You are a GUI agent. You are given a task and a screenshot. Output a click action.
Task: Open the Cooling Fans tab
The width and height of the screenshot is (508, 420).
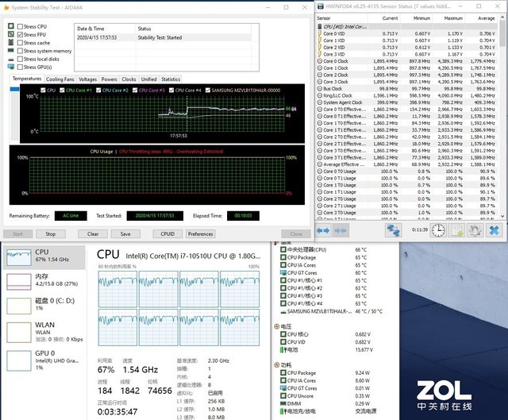tap(60, 79)
